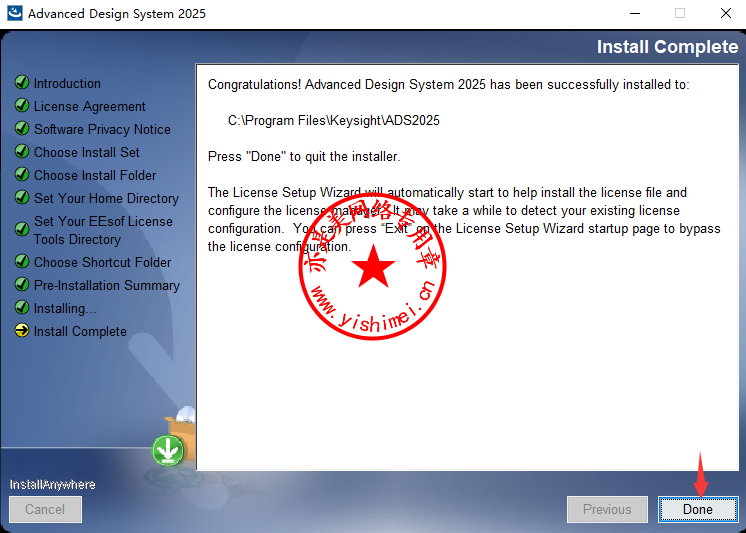Viewport: 746px width, 533px height.
Task: Click the Advanced Design System title bar icon
Action: (x=15, y=13)
